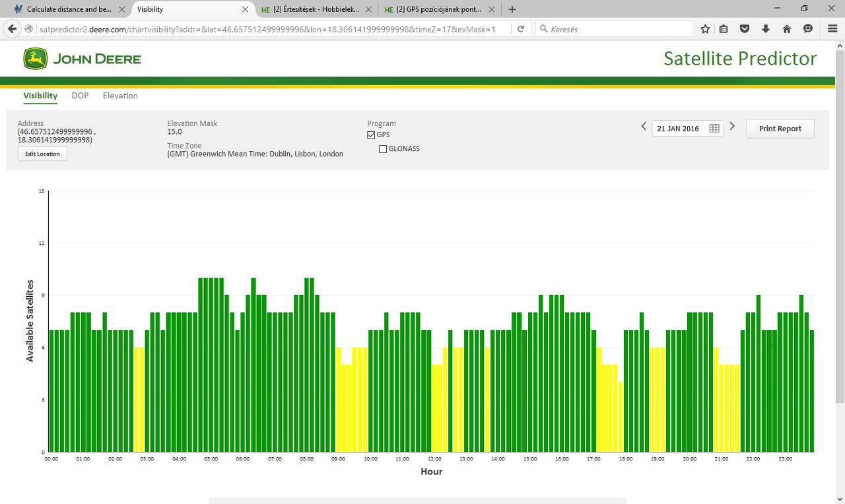Bookmark this page with the star icon

pos(705,29)
